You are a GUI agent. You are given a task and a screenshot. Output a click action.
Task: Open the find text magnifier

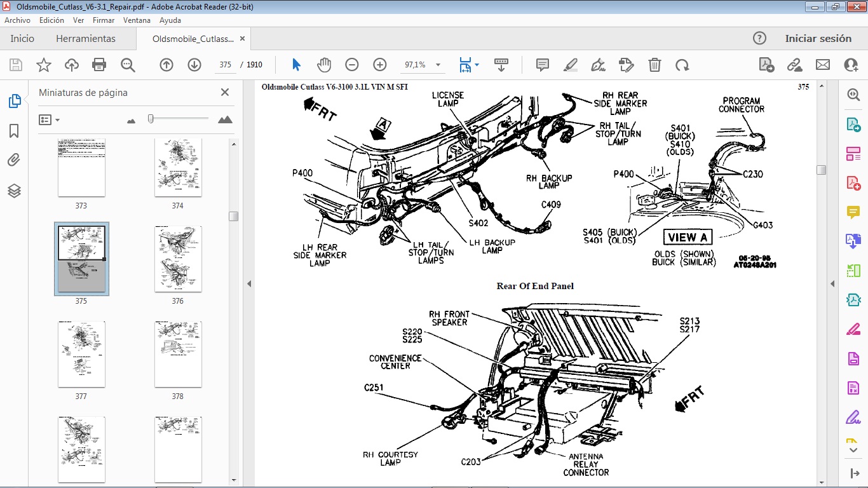(x=128, y=65)
